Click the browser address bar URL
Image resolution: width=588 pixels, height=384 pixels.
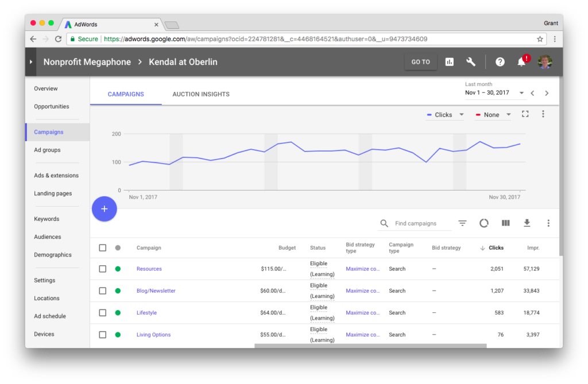(265, 39)
